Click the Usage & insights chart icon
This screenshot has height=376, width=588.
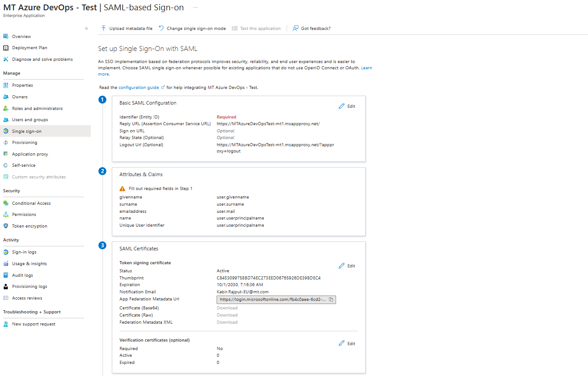tap(6, 264)
